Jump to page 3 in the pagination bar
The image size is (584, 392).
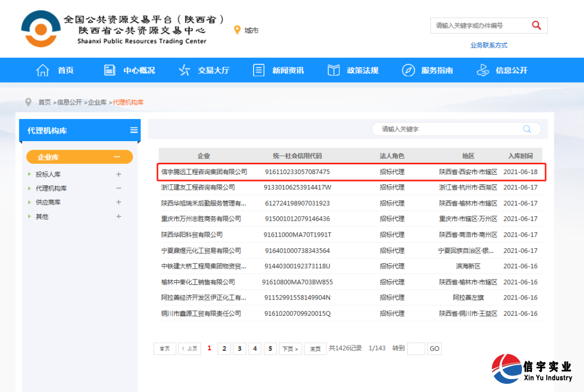click(x=239, y=349)
